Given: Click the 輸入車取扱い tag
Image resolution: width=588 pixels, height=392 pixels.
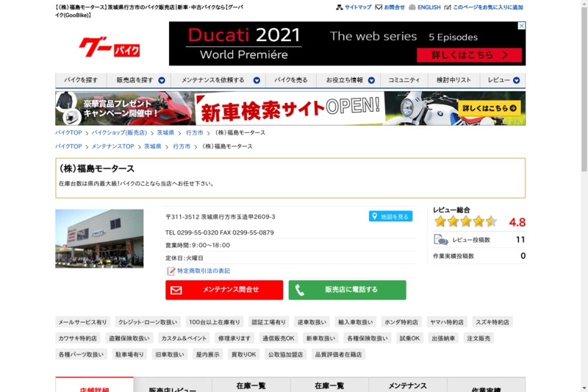Looking at the screenshot, I should [x=356, y=322].
